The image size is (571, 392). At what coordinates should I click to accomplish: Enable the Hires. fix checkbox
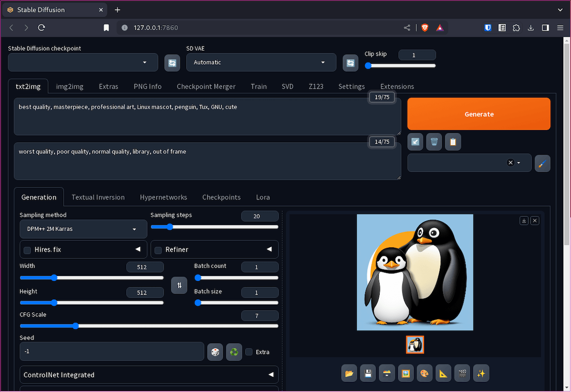[x=27, y=249]
